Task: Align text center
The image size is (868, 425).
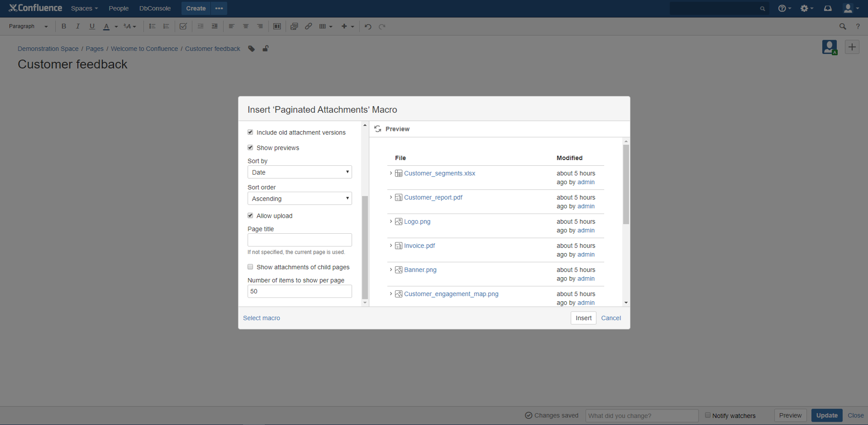Action: point(246,26)
